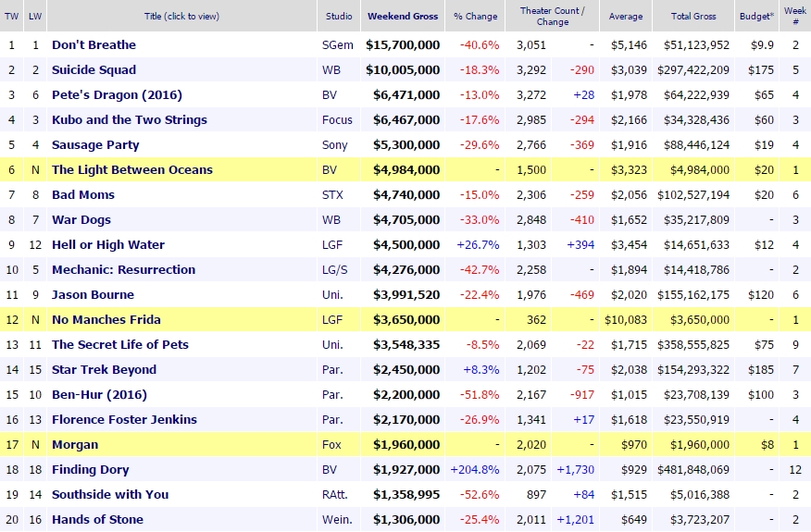
Task: Select budget value $9.9
Action: [762, 45]
